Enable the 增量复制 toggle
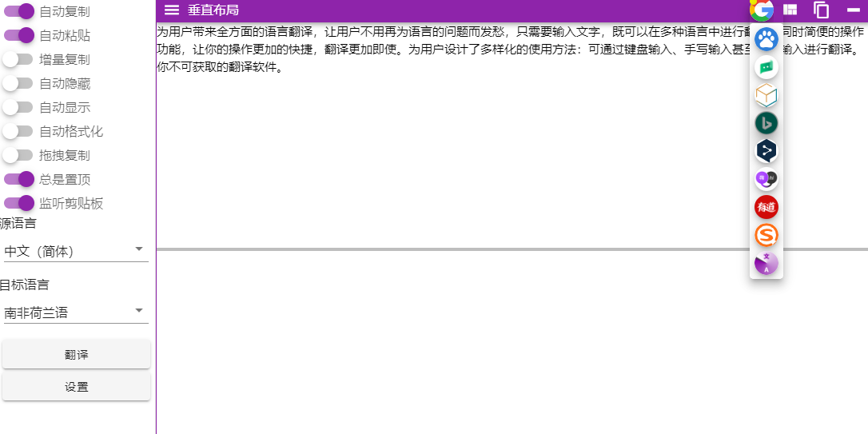The height and width of the screenshot is (434, 868). [18, 59]
